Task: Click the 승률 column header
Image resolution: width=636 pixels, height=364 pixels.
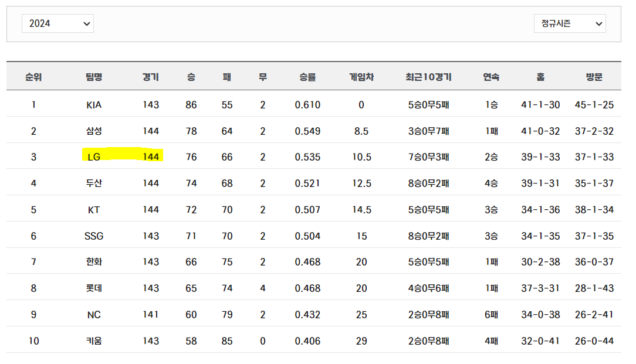Action: tap(307, 77)
